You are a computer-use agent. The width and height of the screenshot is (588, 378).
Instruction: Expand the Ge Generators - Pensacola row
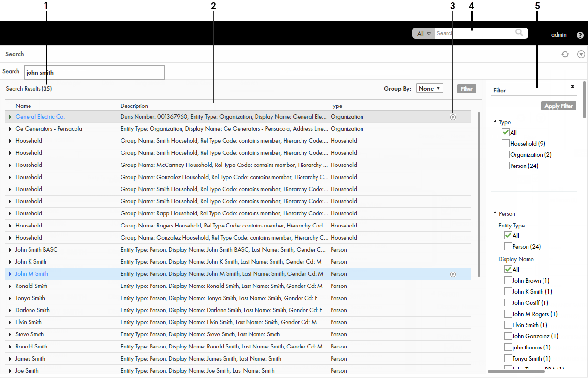(10, 129)
